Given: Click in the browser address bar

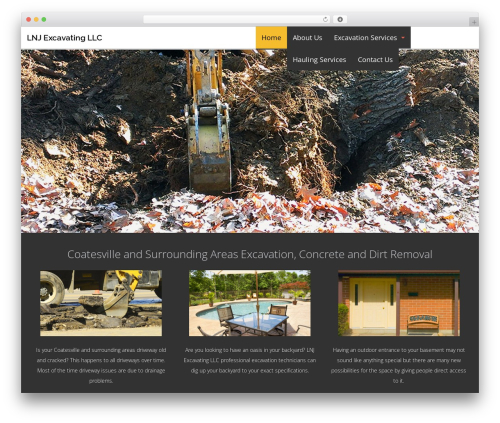Looking at the screenshot, I should (x=237, y=20).
